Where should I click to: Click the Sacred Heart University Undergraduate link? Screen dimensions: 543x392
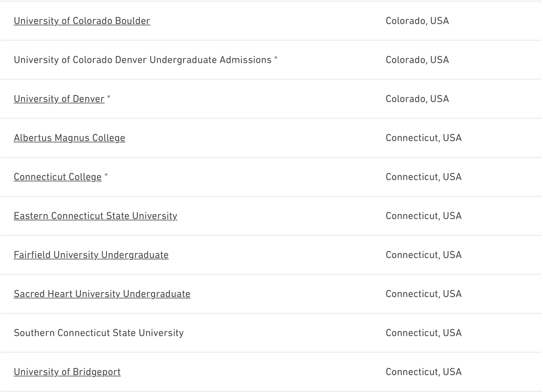[102, 294]
